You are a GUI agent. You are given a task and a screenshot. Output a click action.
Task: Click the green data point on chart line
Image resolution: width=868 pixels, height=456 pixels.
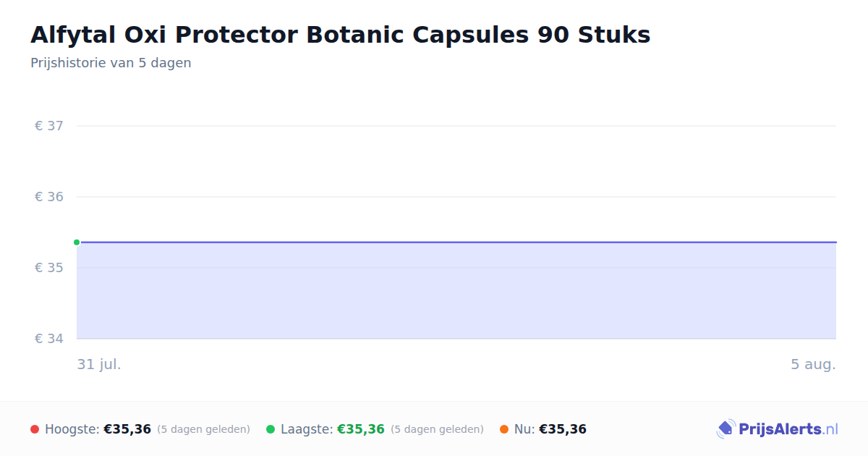click(77, 242)
